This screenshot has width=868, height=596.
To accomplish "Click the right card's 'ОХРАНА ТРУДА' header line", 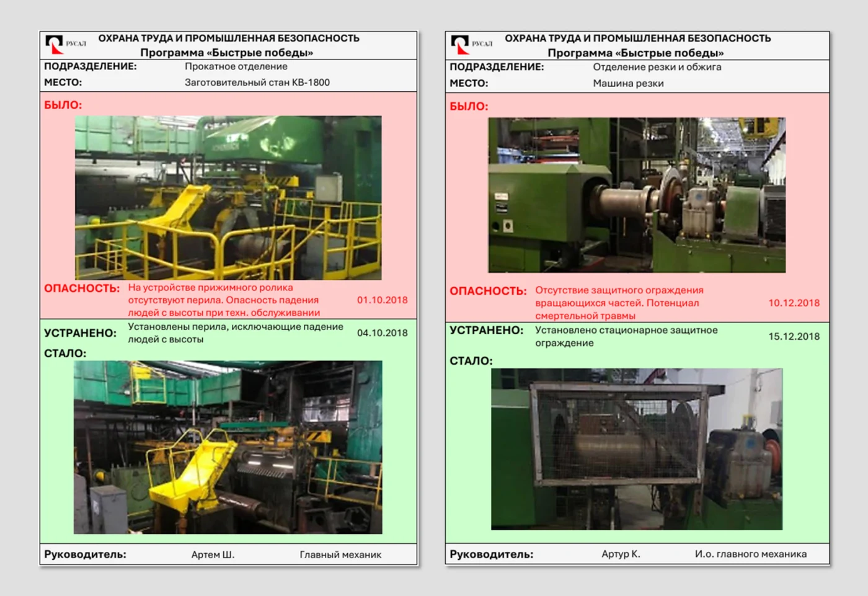I will [x=638, y=38].
